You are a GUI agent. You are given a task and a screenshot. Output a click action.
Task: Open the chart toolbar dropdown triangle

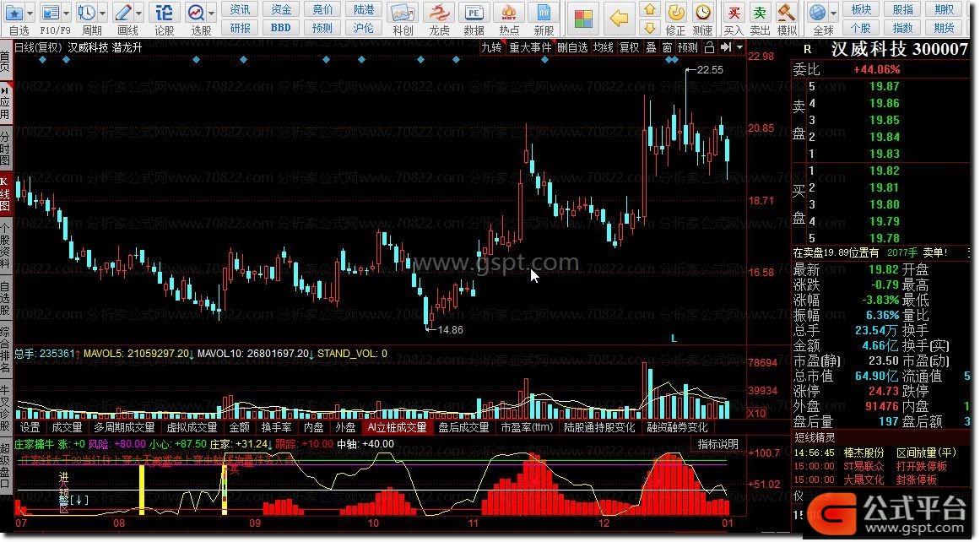740,47
